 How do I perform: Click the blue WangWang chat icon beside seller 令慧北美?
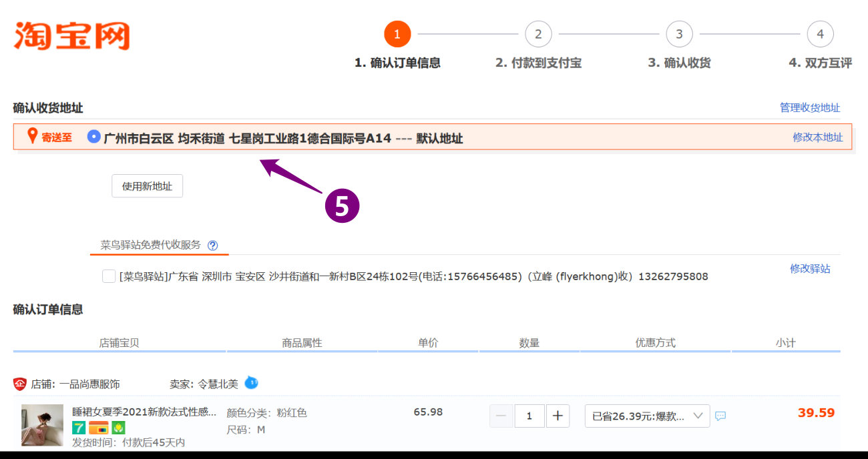251,383
